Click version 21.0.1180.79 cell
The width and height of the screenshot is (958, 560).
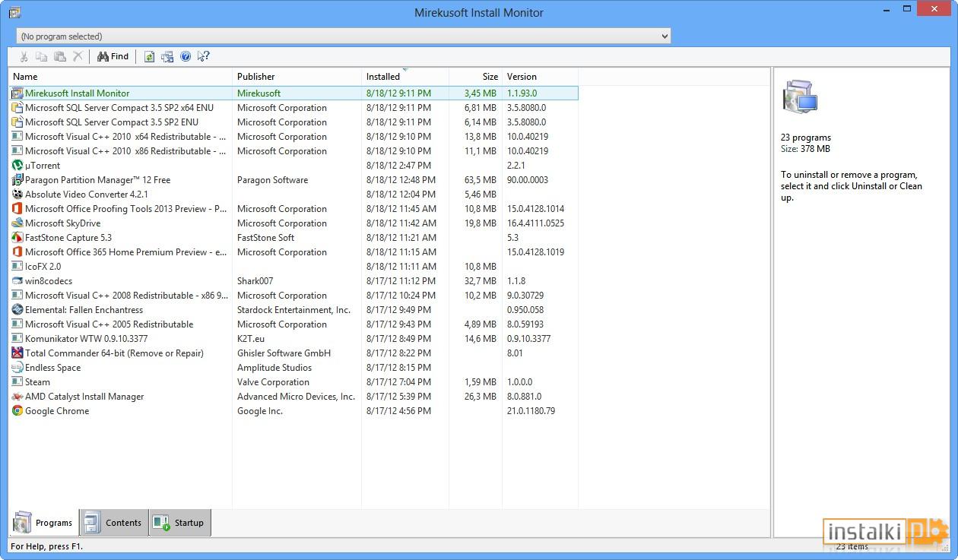tap(531, 411)
